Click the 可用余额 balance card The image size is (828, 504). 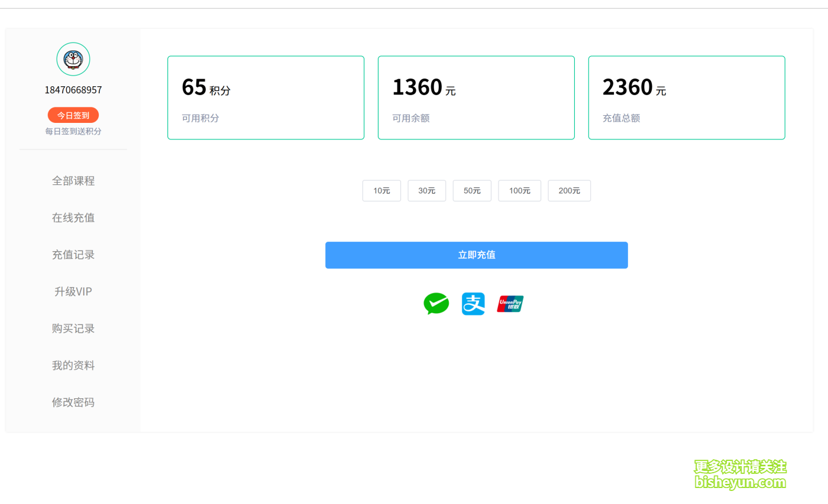tap(476, 97)
